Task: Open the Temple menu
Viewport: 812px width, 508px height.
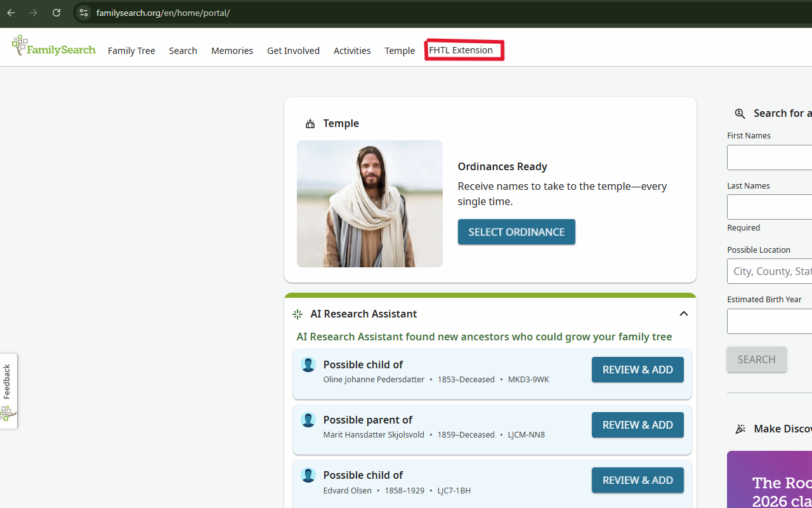Action: point(400,51)
